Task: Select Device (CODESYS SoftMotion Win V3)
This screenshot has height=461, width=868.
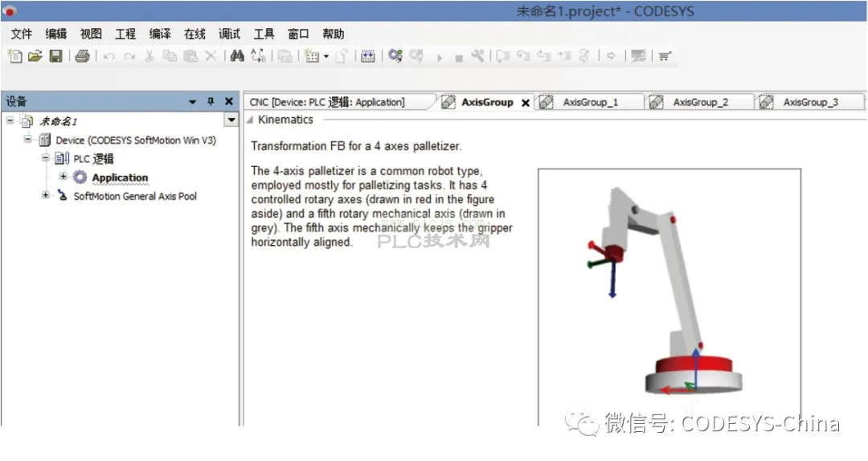Action: (x=136, y=141)
